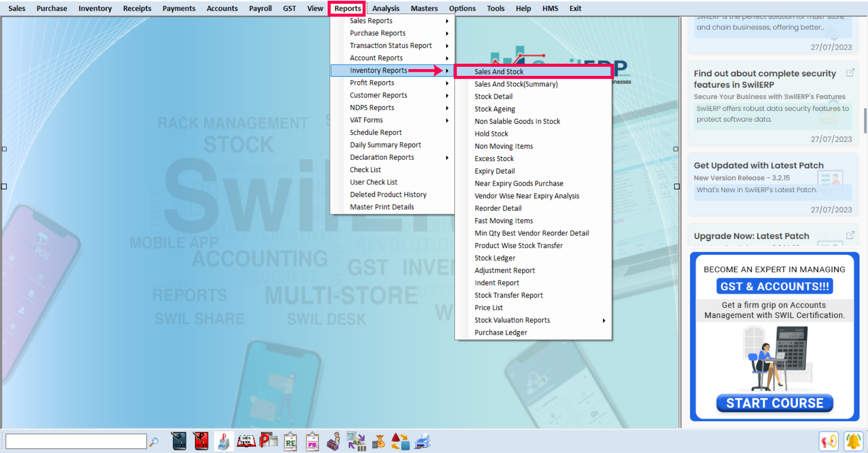Select Near Expiry Goods Purchase
Screen dimensions: 868x453
(x=533, y=183)
